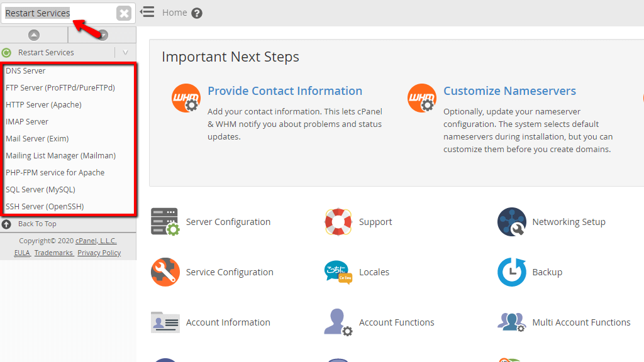Click the sidebar down arrow button
The width and height of the screenshot is (644, 362).
(x=103, y=35)
